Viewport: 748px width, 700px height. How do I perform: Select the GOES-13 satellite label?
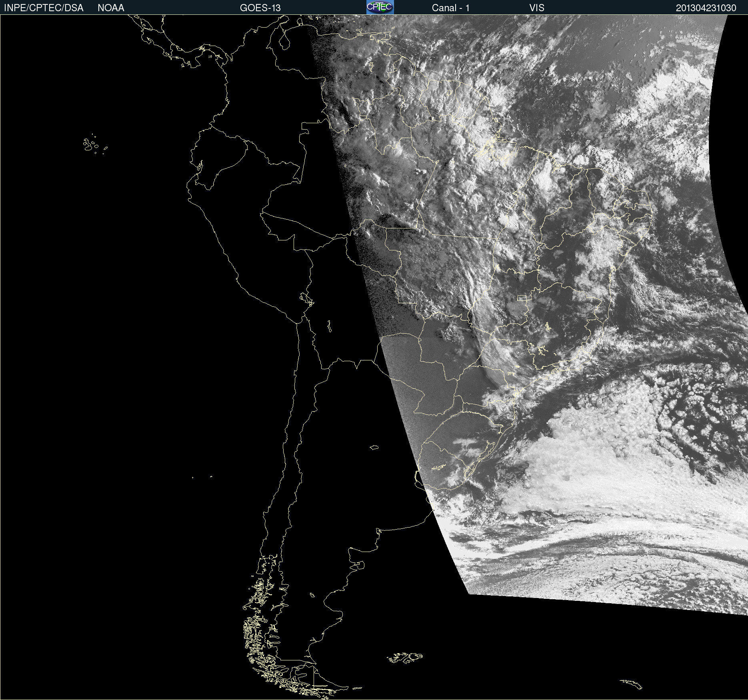[260, 8]
